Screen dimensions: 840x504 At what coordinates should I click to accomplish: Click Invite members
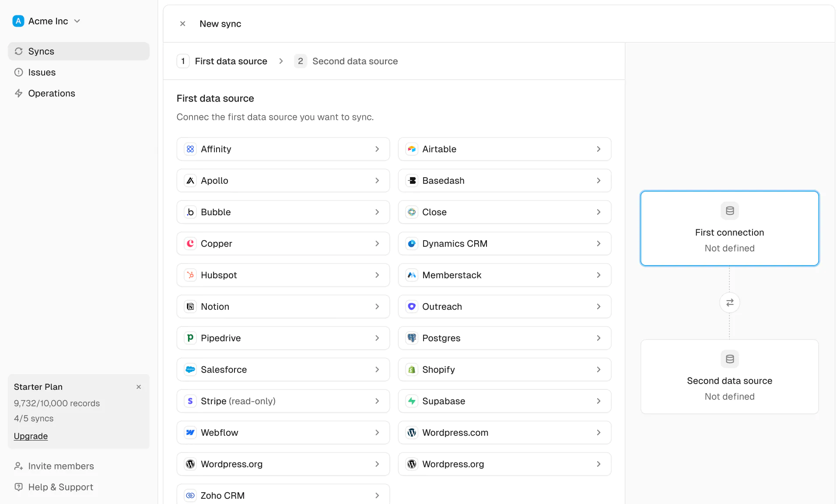(54, 466)
